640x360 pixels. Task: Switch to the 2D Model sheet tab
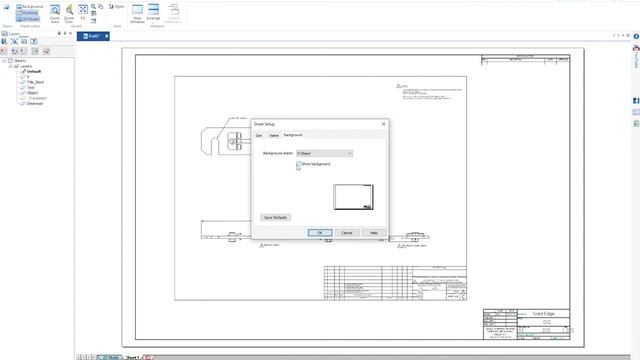tap(111, 357)
